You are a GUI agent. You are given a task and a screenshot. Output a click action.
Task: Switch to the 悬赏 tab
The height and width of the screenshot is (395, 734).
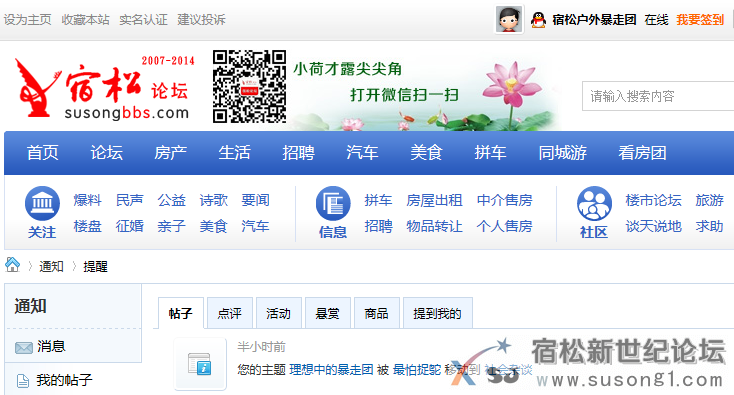coord(328,313)
